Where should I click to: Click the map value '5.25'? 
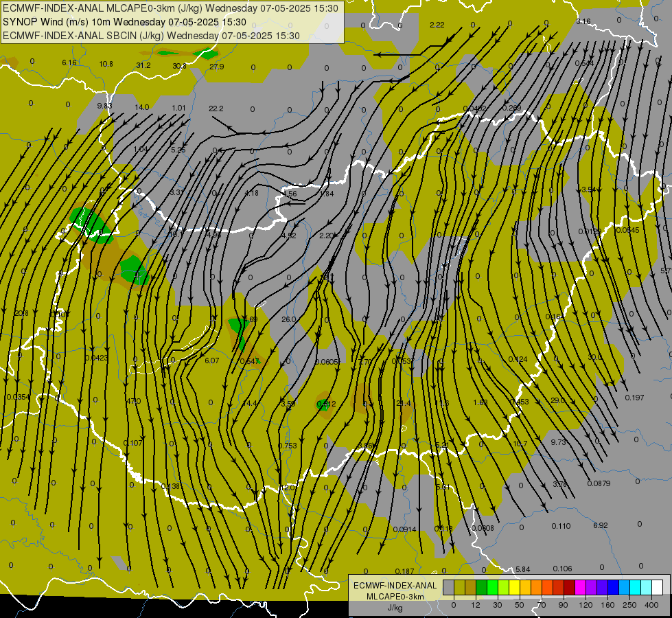pos(178,150)
